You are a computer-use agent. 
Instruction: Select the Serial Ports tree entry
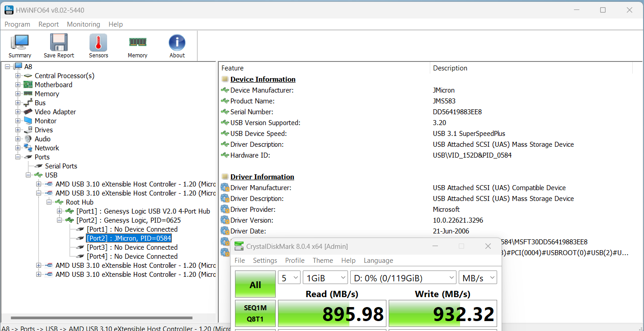coord(61,166)
